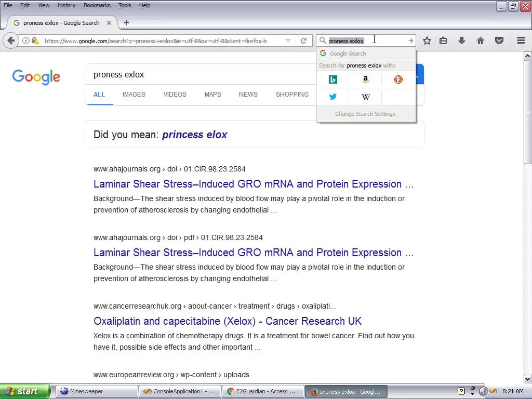Switch to E2Guardian Chrome taskbar item
The width and height of the screenshot is (532, 399).
tap(262, 391)
